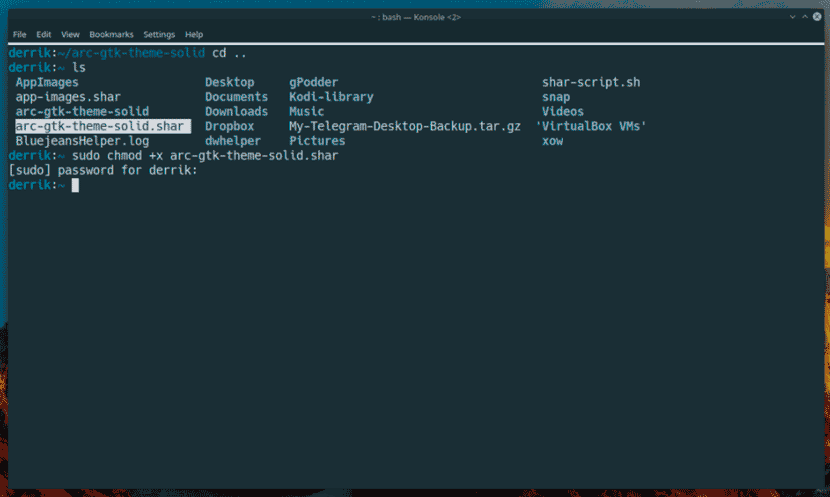This screenshot has width=830, height=497.
Task: Click the terminal cursor block at the prompt
Action: (75, 185)
